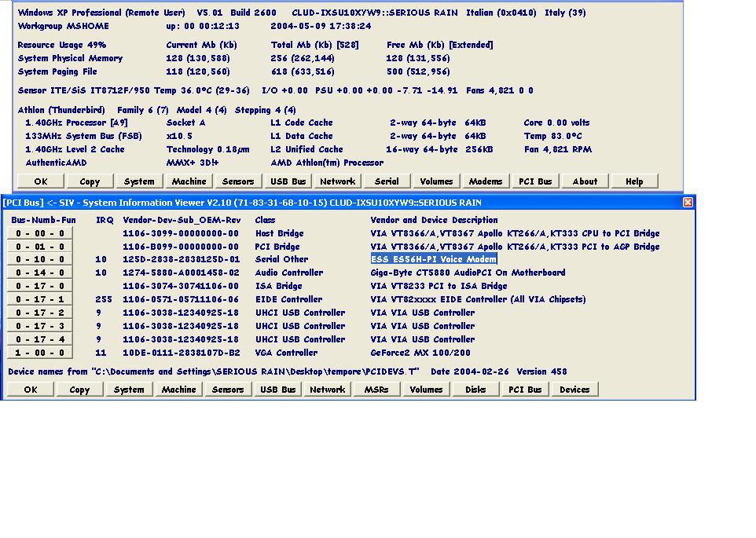756x538 pixels.
Task: Select highlighted ESS ES56H-PI Voice Modem text
Action: (433, 259)
